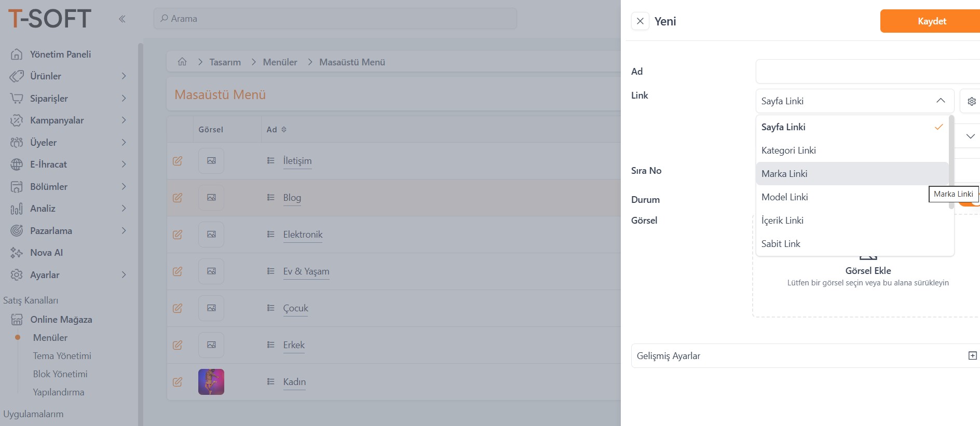Expand Gelişmiş Ayarlar with plus icon

pos(972,355)
